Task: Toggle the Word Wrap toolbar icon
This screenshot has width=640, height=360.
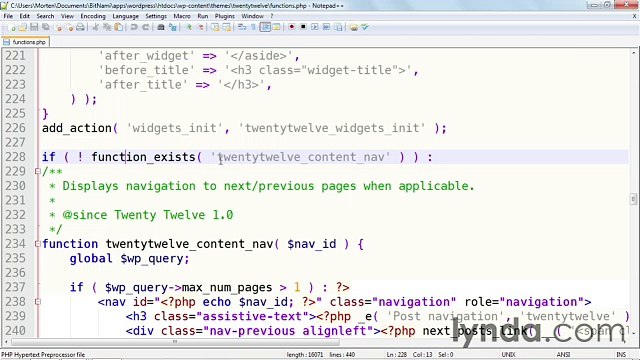Action: 242,27
